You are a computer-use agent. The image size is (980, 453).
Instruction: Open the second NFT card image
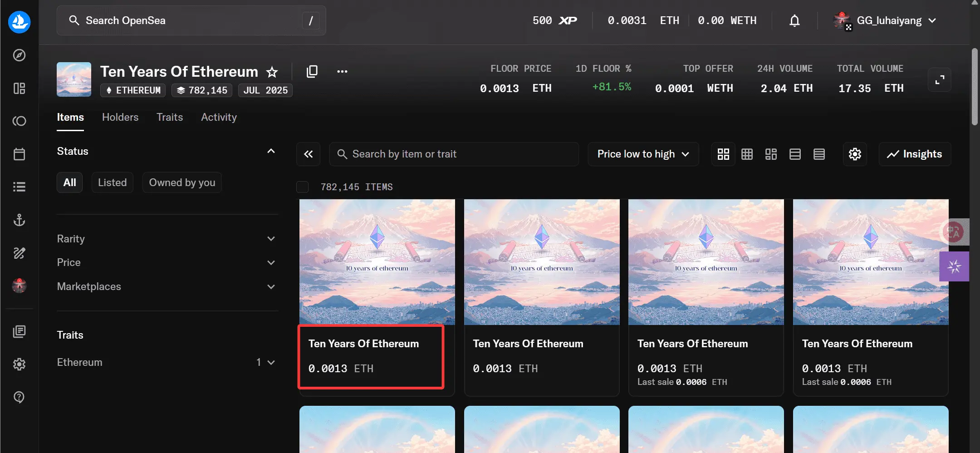click(542, 262)
